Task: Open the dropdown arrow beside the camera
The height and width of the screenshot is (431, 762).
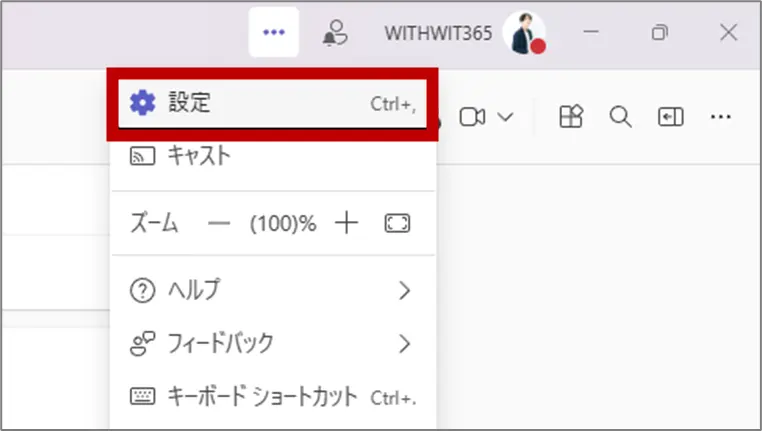Action: (x=505, y=117)
